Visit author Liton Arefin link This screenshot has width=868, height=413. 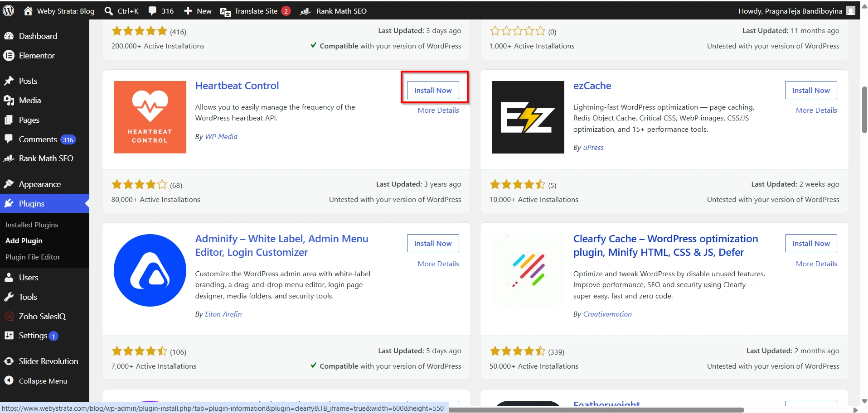[x=223, y=314]
